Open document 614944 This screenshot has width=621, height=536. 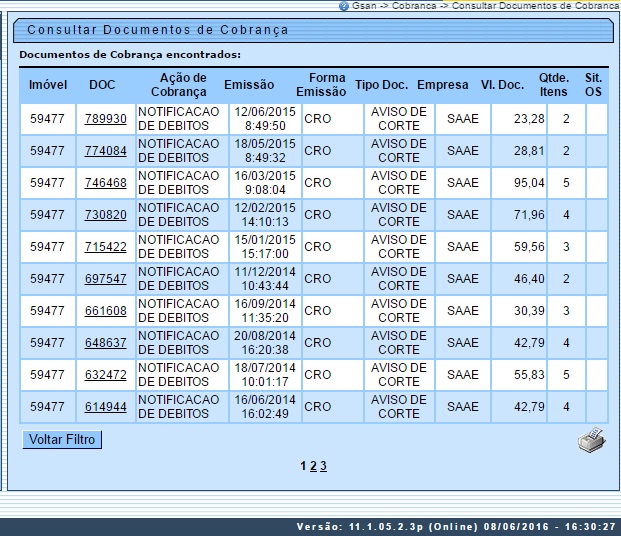point(106,407)
